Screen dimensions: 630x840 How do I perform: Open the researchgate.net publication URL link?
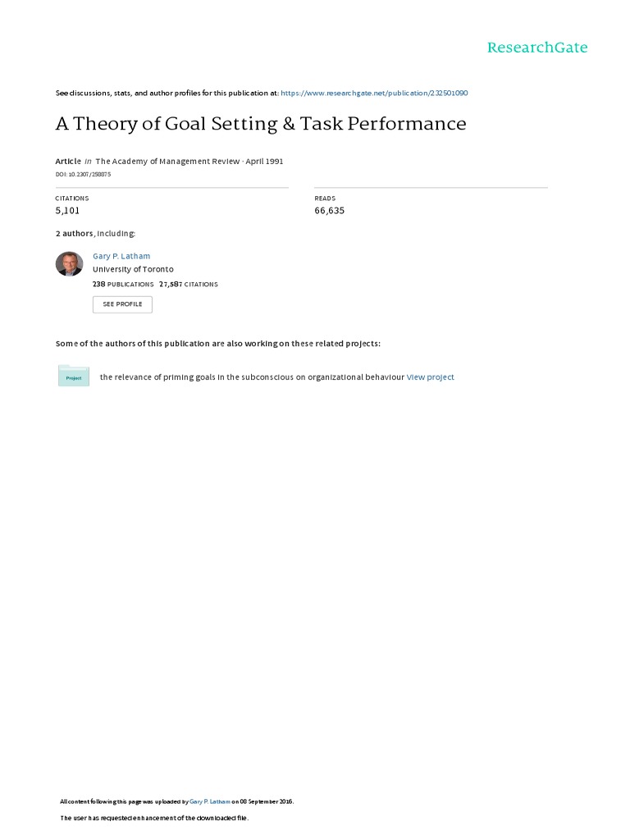pyautogui.click(x=374, y=94)
